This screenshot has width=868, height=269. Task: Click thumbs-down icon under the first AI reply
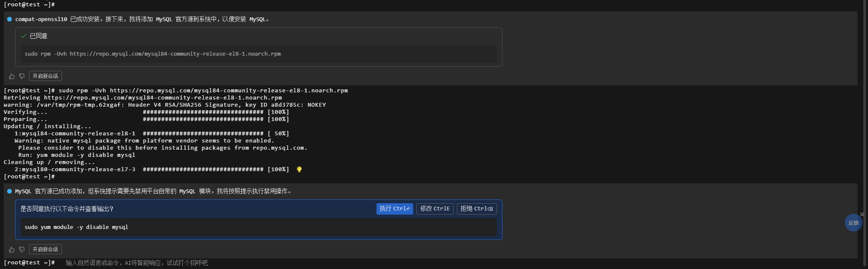pos(22,76)
